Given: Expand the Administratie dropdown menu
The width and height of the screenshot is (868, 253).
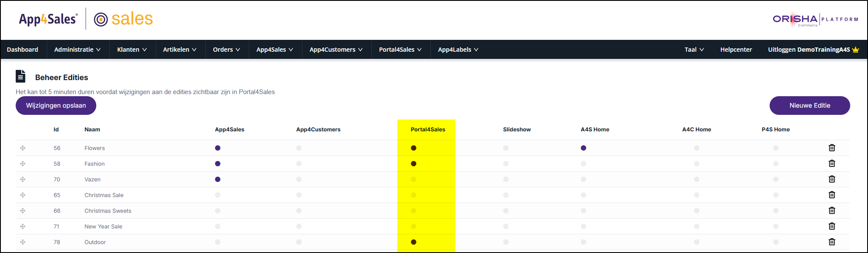Looking at the screenshot, I should pos(78,50).
